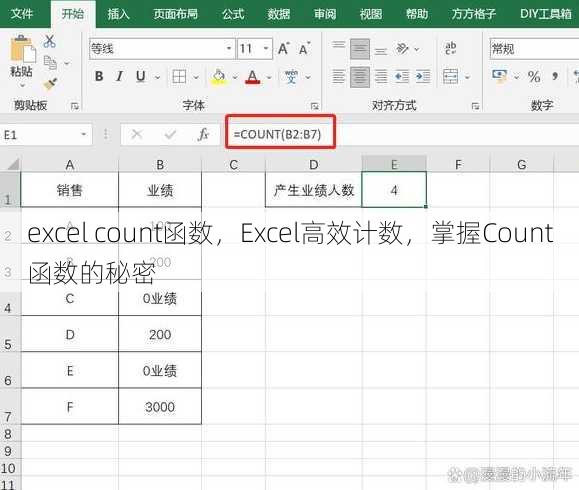This screenshot has width=579, height=490.
Task: Switch to the 插入 tab
Action: pyautogui.click(x=119, y=14)
